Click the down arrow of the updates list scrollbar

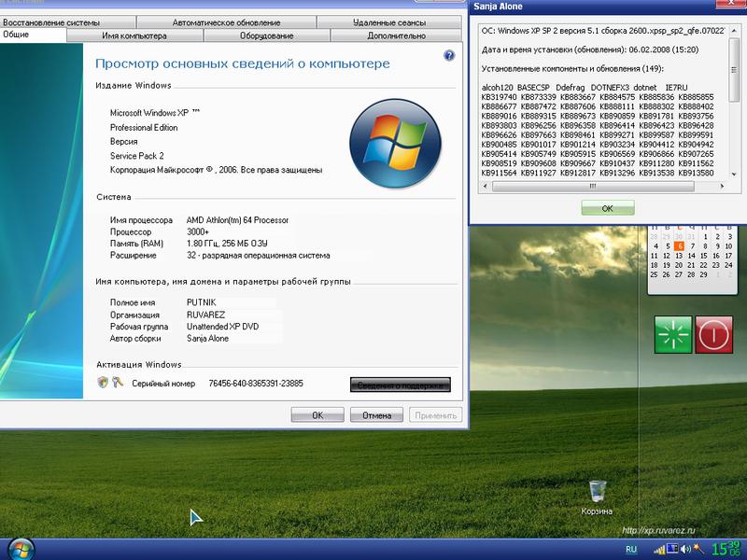pos(734,174)
